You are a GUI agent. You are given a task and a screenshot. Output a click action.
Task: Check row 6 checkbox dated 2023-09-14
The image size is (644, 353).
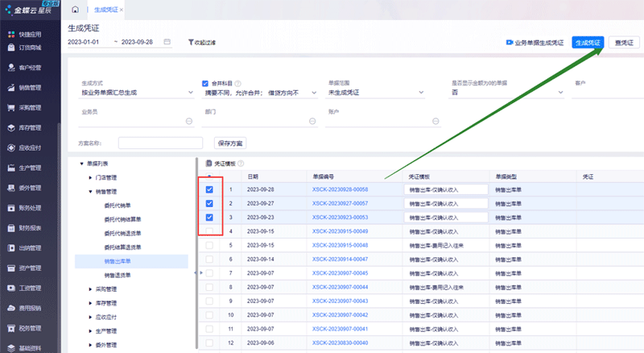(209, 260)
